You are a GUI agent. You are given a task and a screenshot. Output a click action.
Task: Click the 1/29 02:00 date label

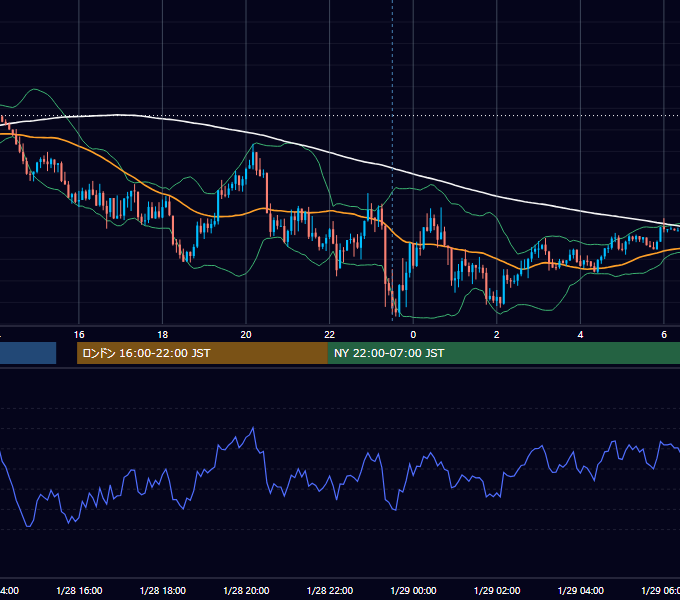(x=497, y=590)
